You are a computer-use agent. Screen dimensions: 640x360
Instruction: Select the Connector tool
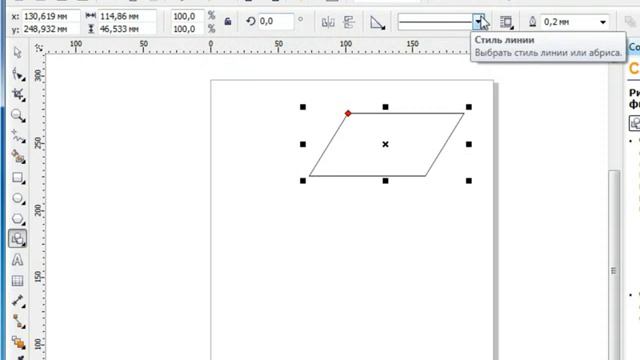tap(18, 322)
